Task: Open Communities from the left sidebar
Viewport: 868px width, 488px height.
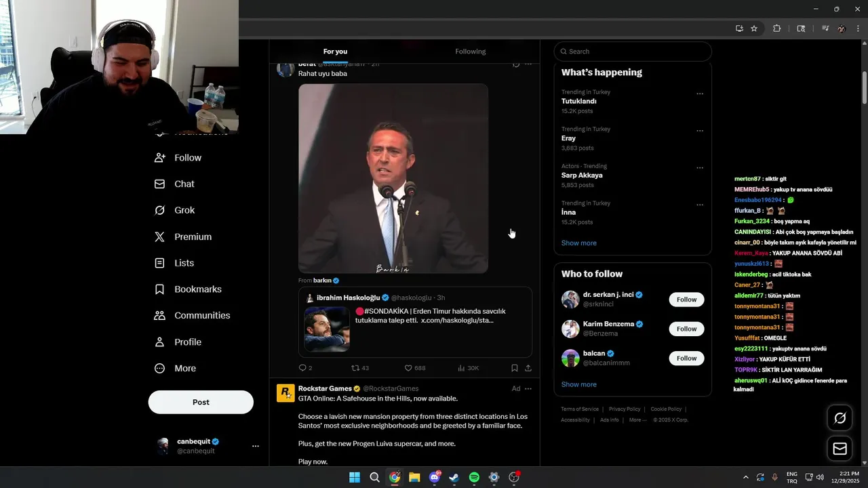Action: [192, 315]
